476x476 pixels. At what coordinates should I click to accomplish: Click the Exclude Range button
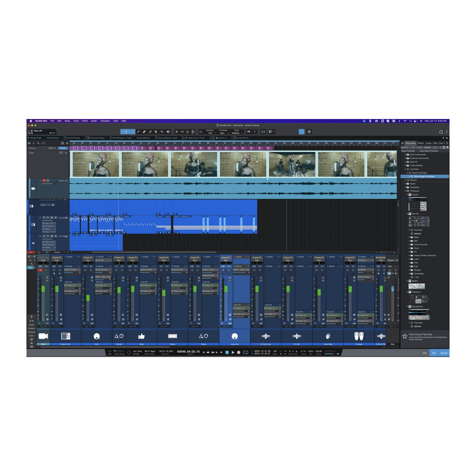click(95, 138)
